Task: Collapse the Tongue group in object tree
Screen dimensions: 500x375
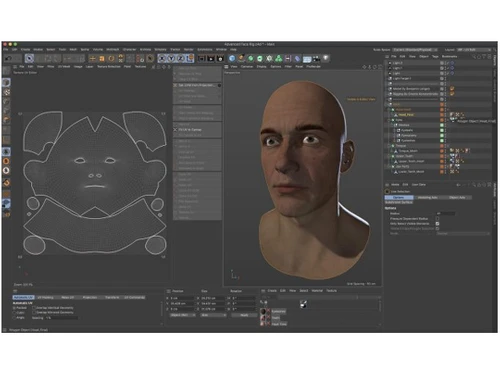Action: [389, 146]
